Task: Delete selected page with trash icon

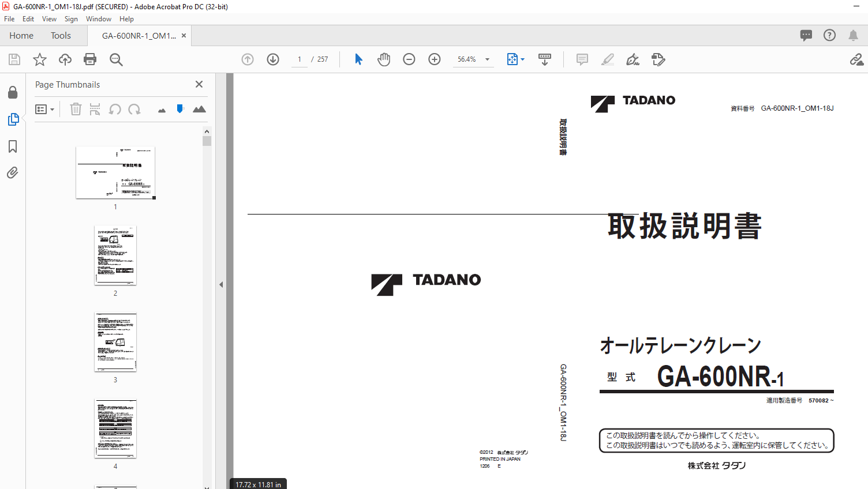Action: coord(76,109)
